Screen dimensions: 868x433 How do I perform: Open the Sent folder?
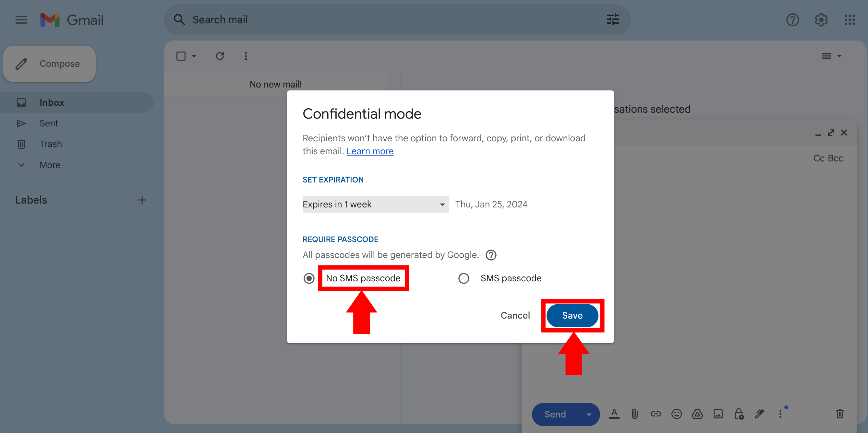pyautogui.click(x=49, y=123)
